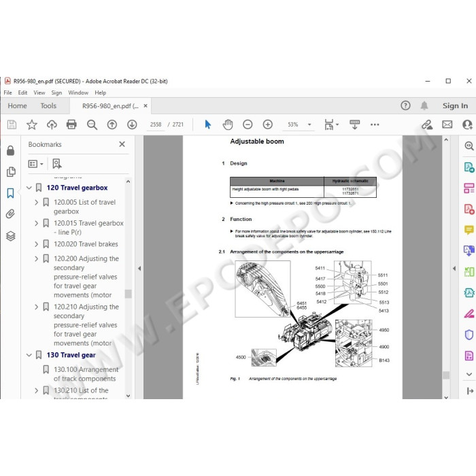476x476 pixels.
Task: Open the View menu
Action: [39, 92]
